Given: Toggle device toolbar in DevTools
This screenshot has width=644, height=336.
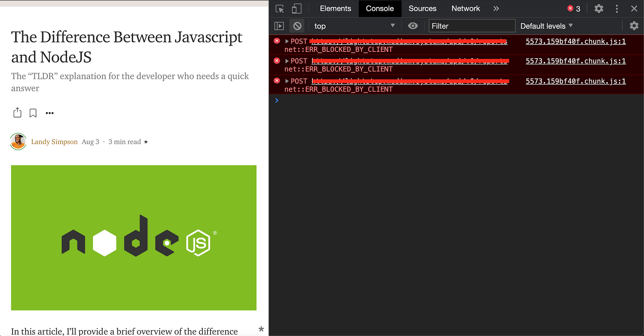Looking at the screenshot, I should (296, 9).
